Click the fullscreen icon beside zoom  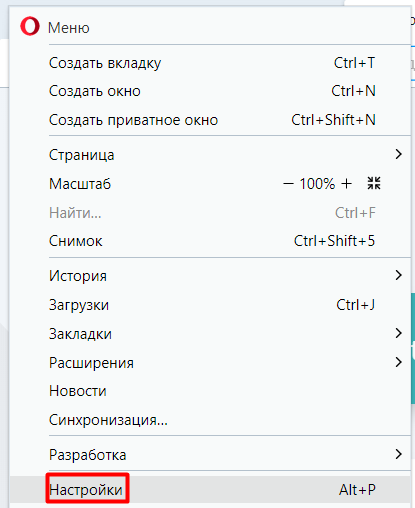[x=374, y=183]
